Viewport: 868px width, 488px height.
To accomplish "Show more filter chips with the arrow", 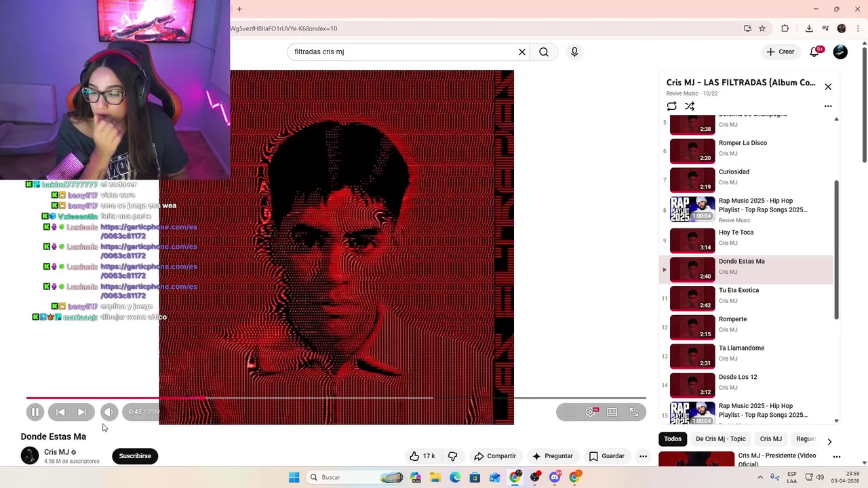I will (x=829, y=441).
